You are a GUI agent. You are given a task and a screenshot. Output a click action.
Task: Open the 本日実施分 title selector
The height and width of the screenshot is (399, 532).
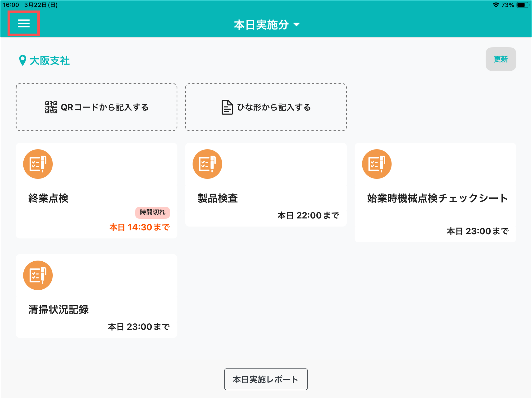click(261, 25)
